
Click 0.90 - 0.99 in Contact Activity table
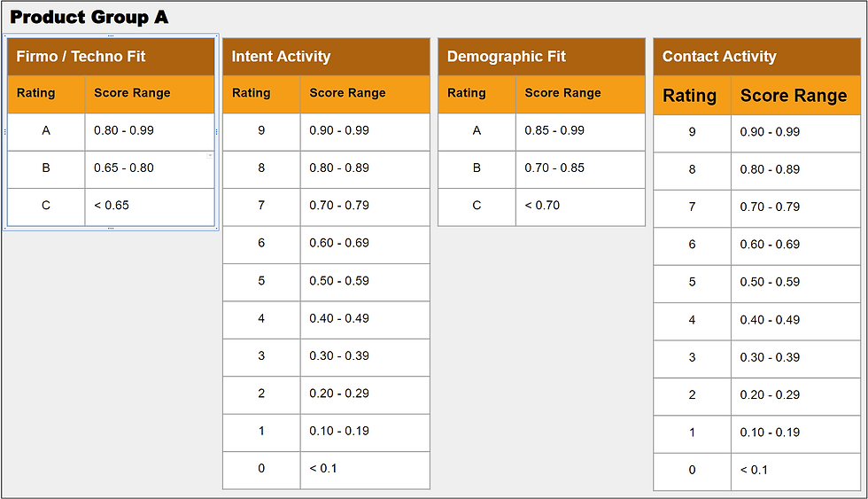pyautogui.click(x=796, y=134)
